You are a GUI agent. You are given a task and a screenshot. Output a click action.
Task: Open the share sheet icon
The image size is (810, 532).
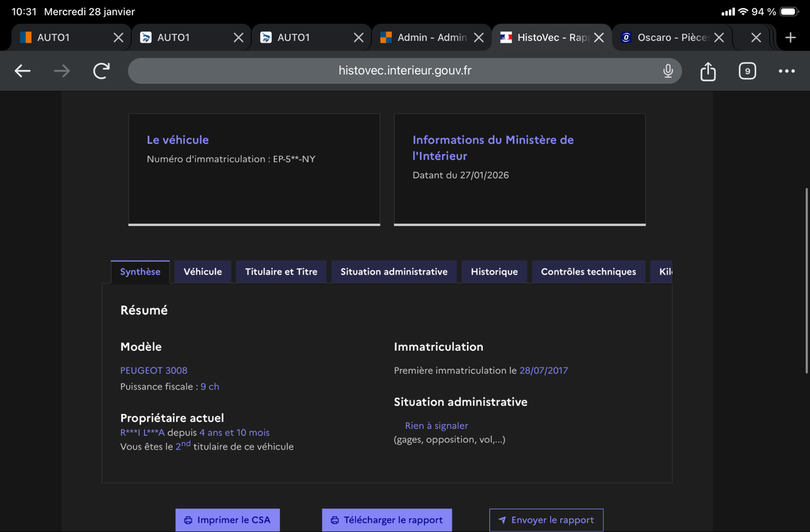point(707,71)
